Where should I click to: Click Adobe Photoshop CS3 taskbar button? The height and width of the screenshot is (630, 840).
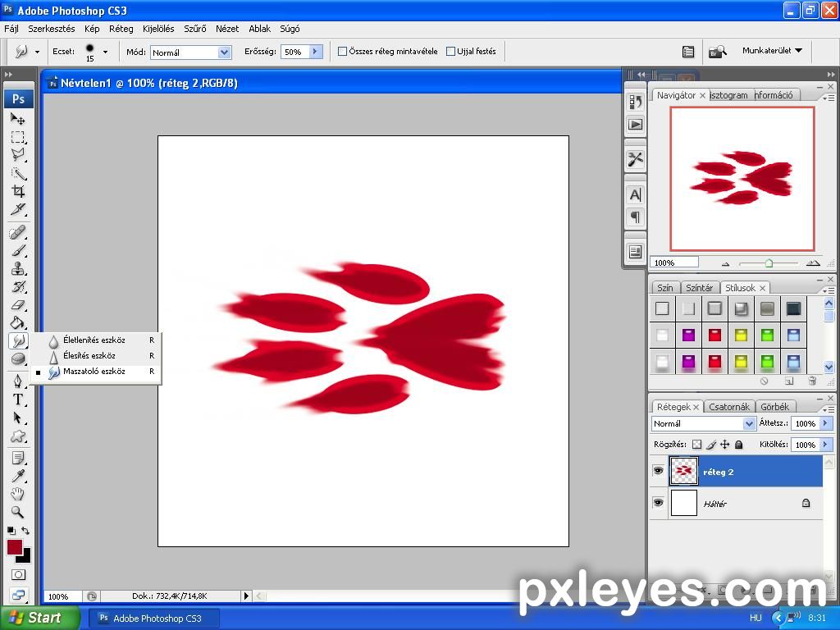click(x=154, y=619)
